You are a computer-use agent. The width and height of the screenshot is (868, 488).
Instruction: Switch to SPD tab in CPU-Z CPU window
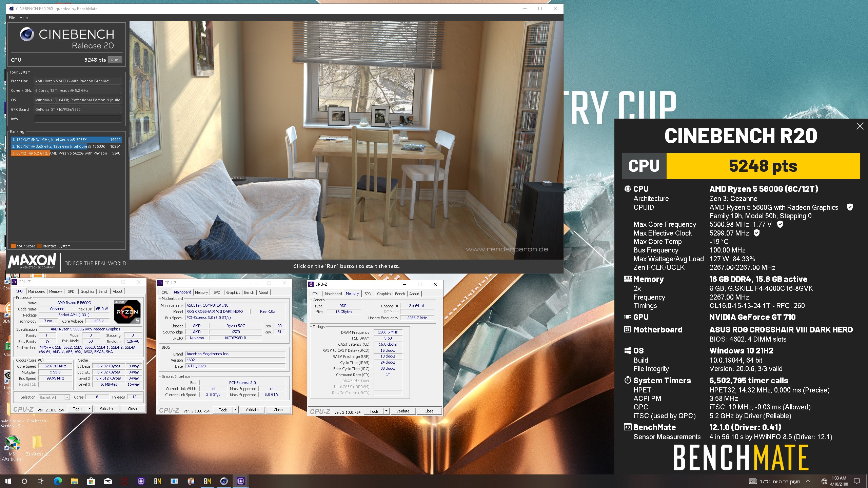coord(71,291)
